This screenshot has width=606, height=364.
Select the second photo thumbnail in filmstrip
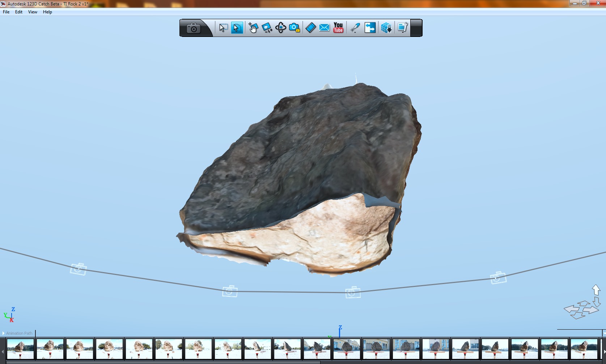[x=50, y=349]
